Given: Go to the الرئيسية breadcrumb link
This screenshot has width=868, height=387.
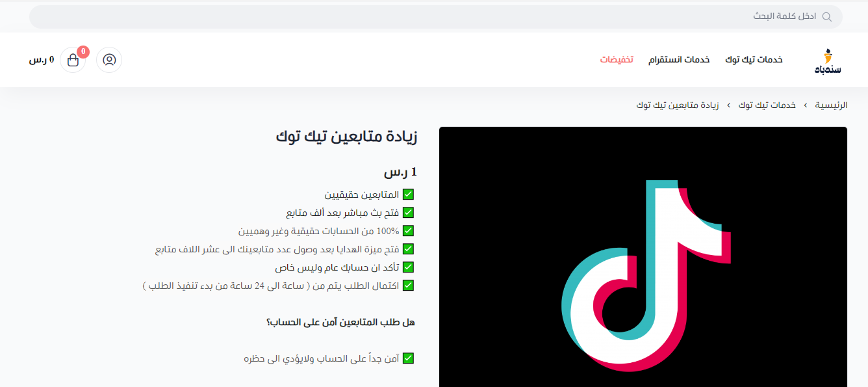Looking at the screenshot, I should (831, 105).
